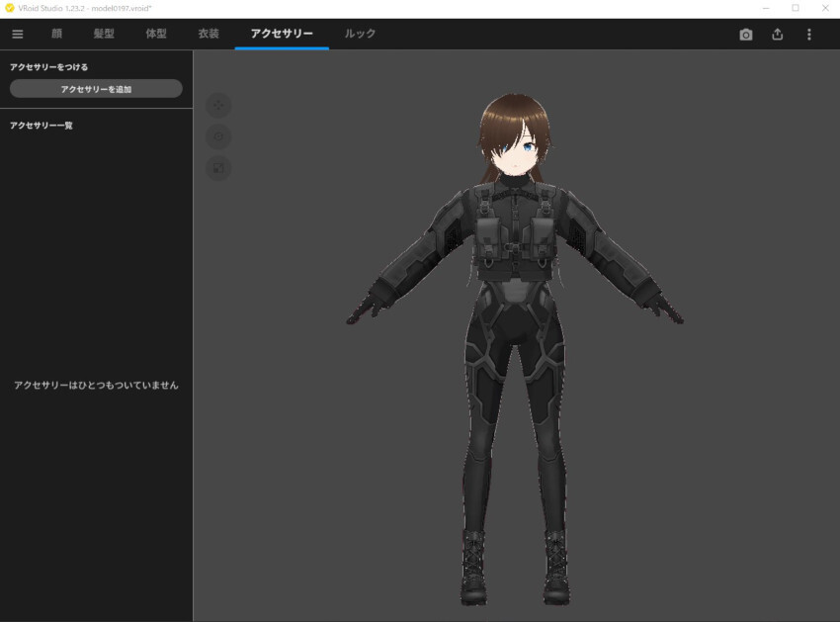Open the three-dot more options menu
This screenshot has width=840, height=622.
[x=809, y=35]
